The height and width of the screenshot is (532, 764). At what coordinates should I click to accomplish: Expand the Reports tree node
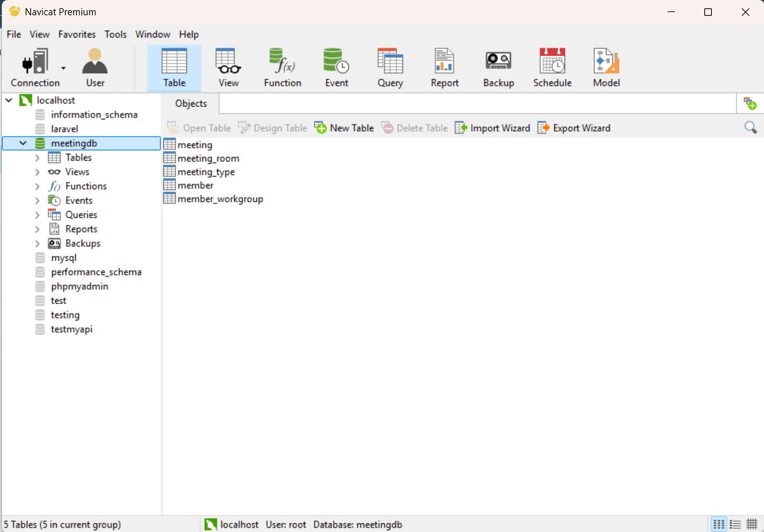pos(38,229)
